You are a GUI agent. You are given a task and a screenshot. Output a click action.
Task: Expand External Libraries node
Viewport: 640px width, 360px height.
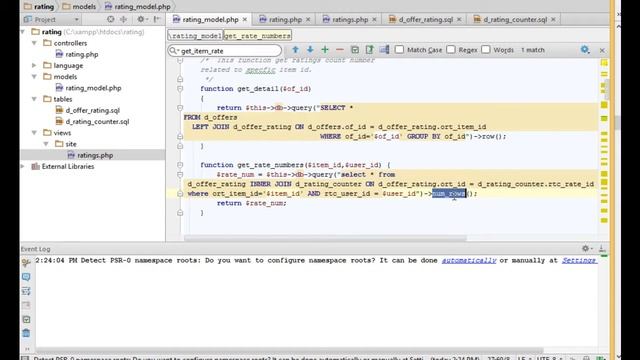pos(23,167)
